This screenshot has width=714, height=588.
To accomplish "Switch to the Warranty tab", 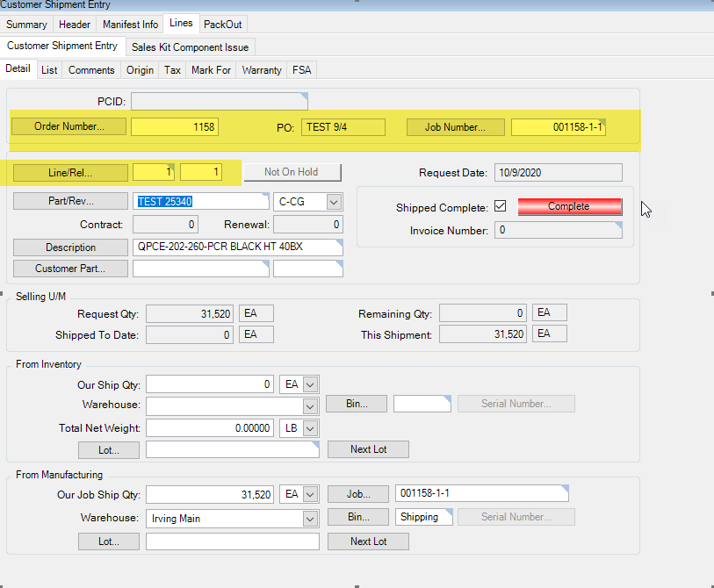I will coord(262,70).
